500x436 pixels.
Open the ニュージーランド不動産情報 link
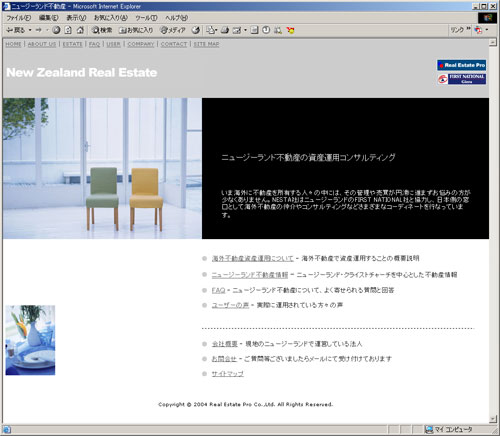(x=250, y=275)
